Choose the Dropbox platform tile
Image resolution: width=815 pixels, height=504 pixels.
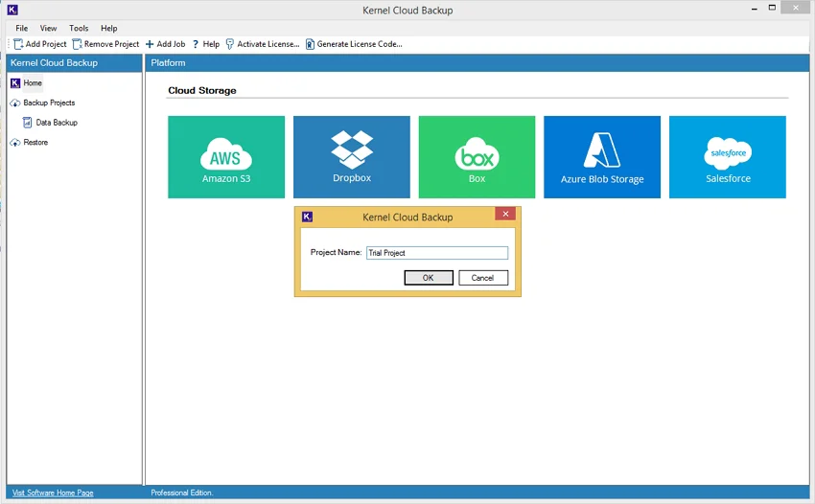point(351,157)
